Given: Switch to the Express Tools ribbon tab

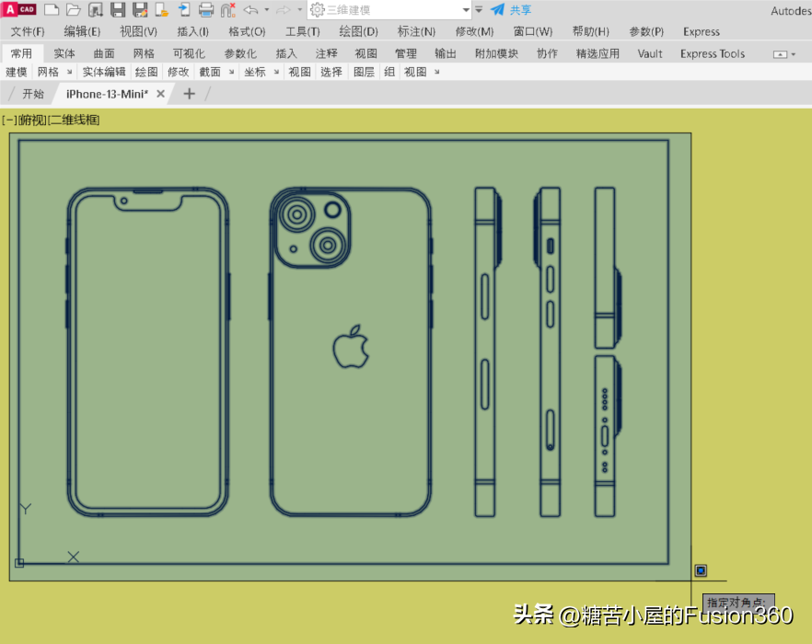Looking at the screenshot, I should click(713, 53).
